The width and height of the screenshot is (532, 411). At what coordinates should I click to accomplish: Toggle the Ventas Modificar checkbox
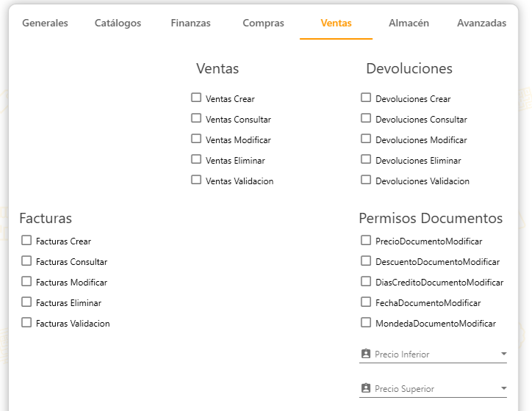point(196,139)
